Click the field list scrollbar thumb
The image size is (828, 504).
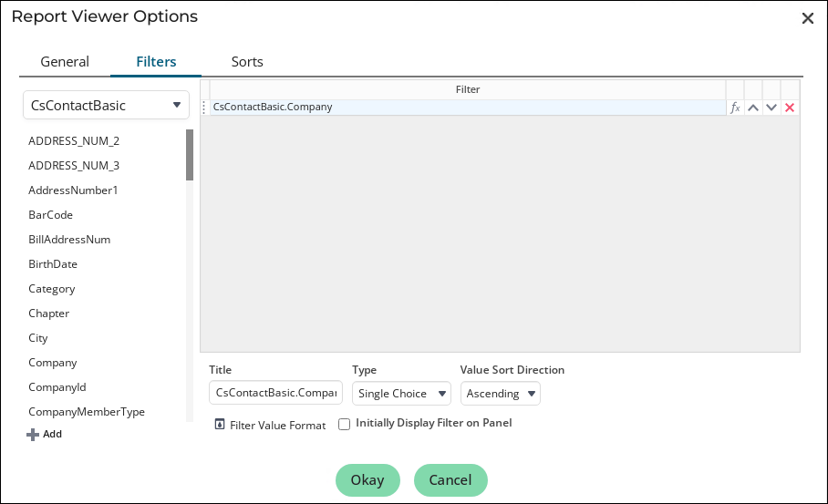[190, 155]
